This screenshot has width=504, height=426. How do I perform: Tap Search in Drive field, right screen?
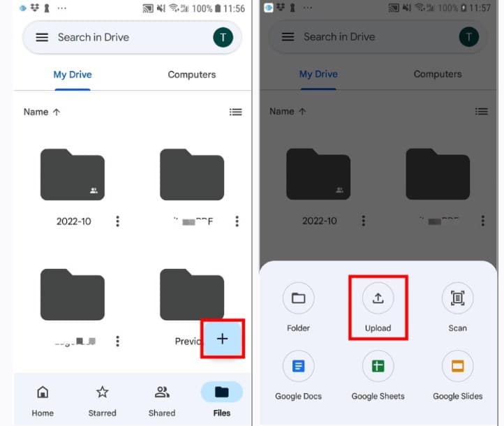pos(378,36)
